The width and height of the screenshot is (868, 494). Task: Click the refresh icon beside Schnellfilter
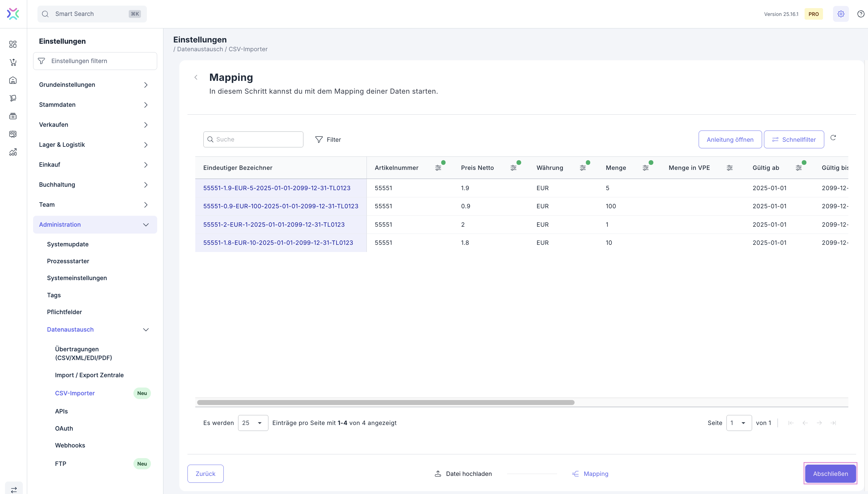coord(833,138)
